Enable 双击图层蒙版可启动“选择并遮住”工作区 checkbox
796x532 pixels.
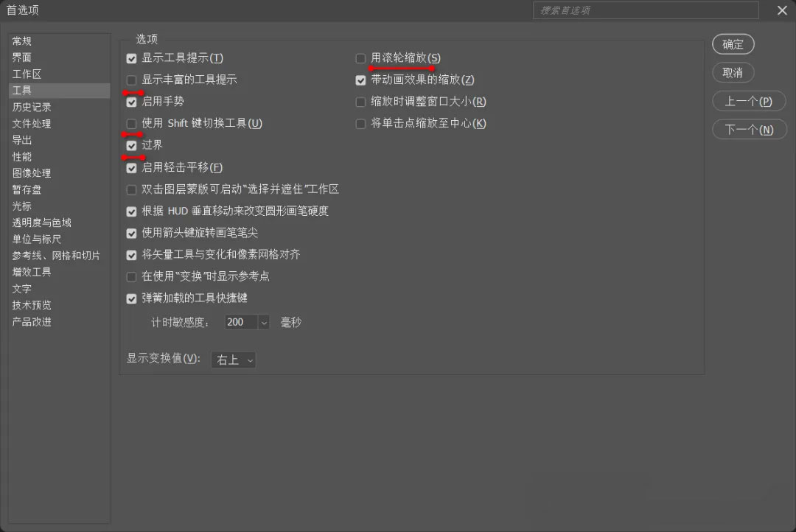(131, 190)
